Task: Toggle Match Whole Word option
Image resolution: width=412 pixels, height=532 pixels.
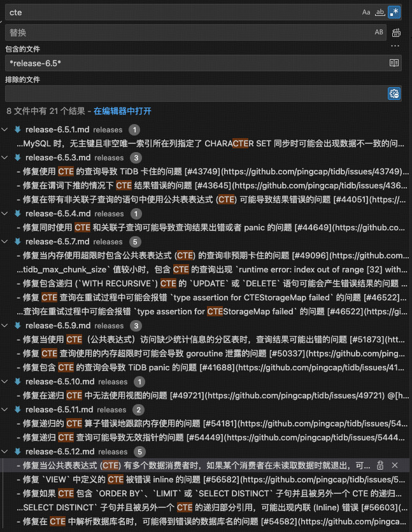Action: [x=380, y=13]
